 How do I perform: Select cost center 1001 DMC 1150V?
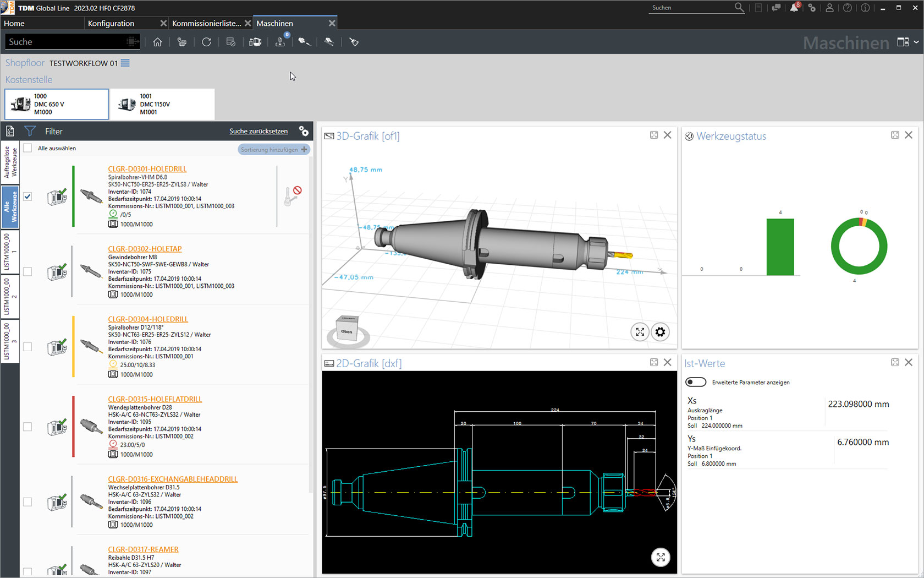coord(162,104)
